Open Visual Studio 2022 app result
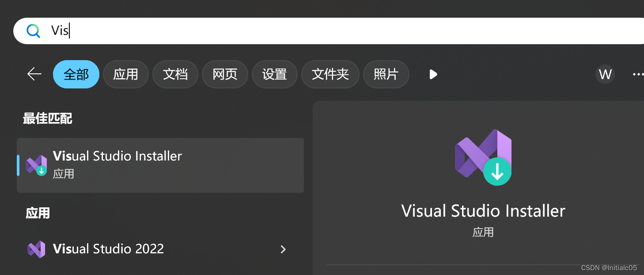This screenshot has height=275, width=644. 160,249
